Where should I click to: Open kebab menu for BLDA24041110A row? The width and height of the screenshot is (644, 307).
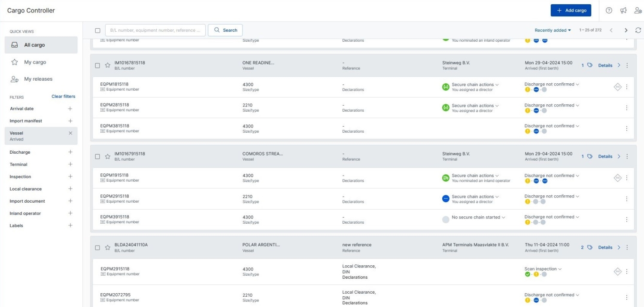[627, 248]
